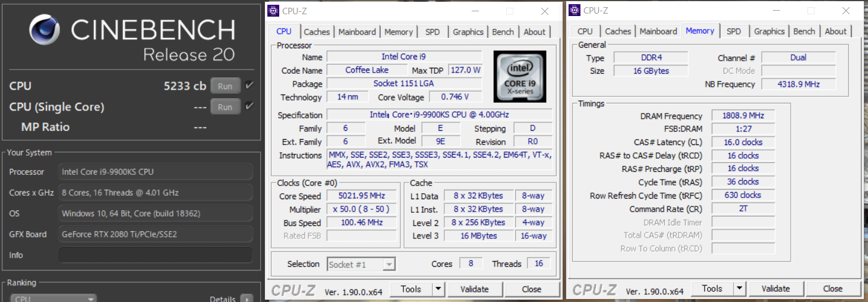Switch to Graphics tab in right CPU-Z window
The image size is (868, 302).
(769, 32)
